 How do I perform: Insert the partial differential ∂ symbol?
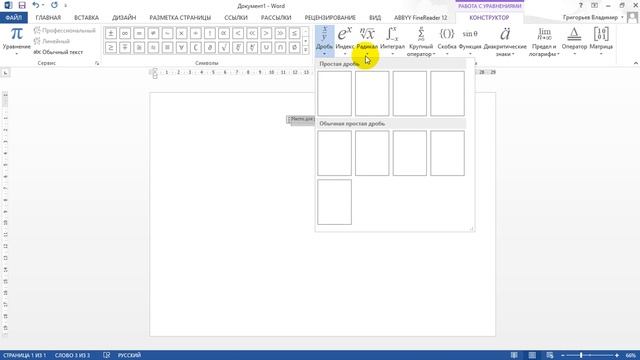coord(210,48)
